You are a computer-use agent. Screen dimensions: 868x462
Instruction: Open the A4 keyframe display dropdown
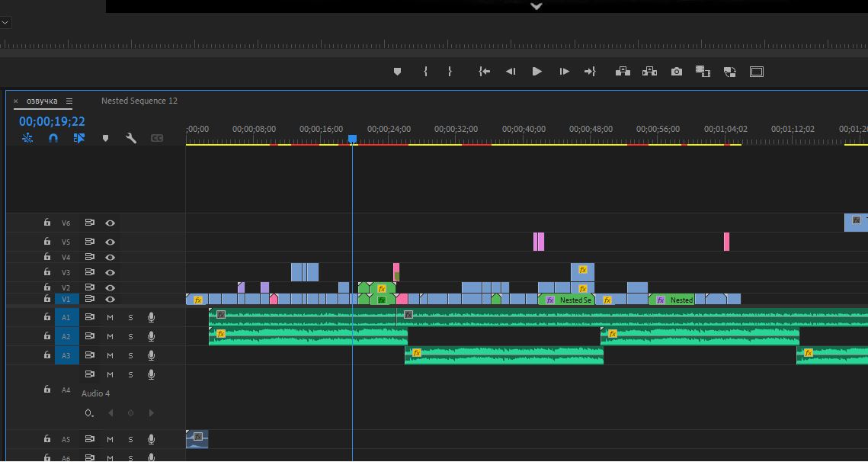tap(90, 413)
